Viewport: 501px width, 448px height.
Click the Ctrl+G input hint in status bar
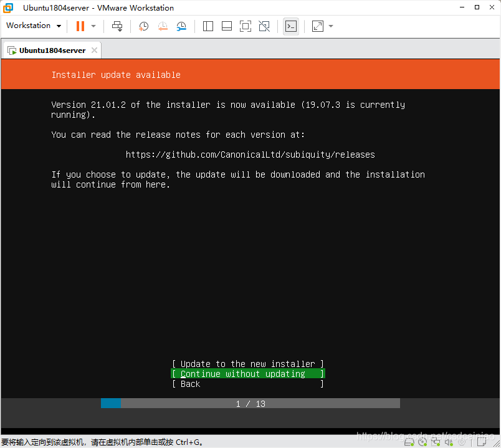coord(102,442)
